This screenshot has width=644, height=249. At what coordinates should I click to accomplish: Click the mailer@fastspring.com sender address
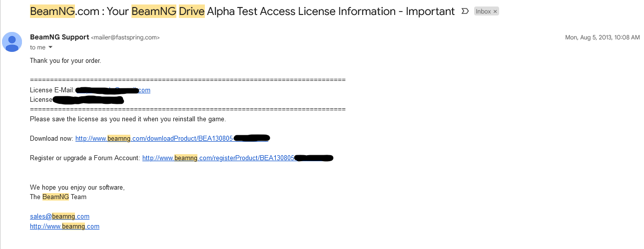[x=125, y=37]
